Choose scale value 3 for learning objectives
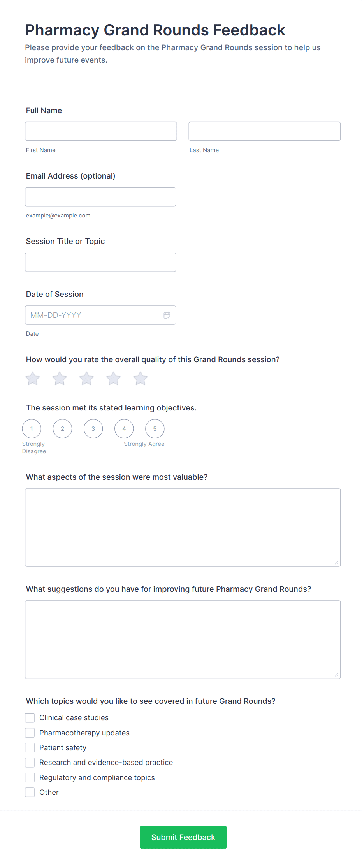362x868 pixels. point(93,429)
